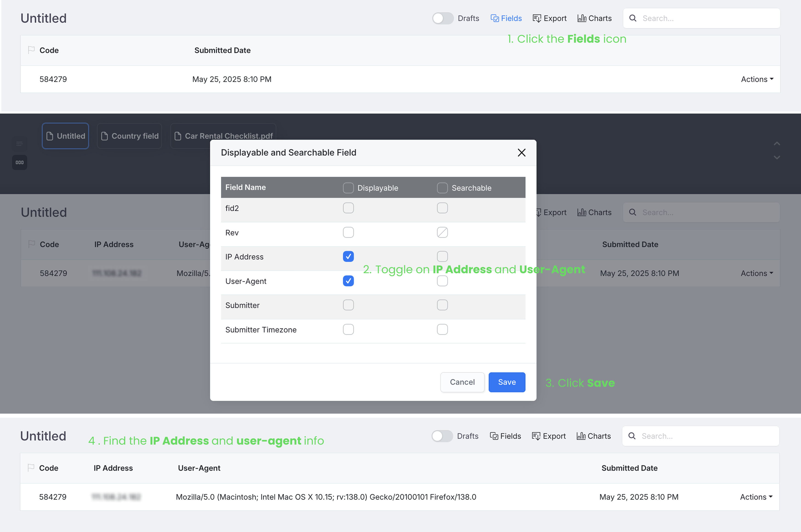Screen dimensions: 801x532
Task: Click the small grid icon in dark sidebar
Action: point(20,162)
